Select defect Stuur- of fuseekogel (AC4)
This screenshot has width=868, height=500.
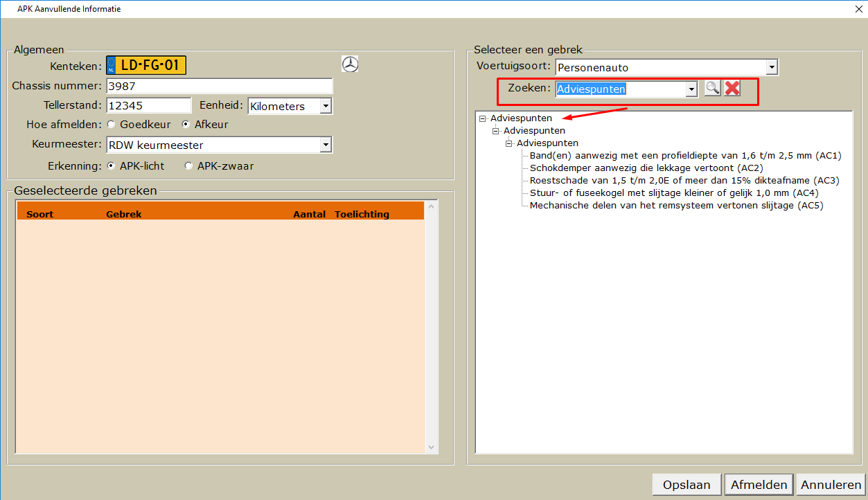(x=674, y=193)
